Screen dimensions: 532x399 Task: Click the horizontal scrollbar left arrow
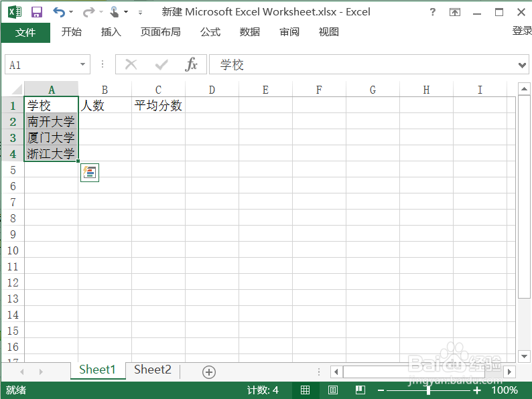click(x=336, y=372)
